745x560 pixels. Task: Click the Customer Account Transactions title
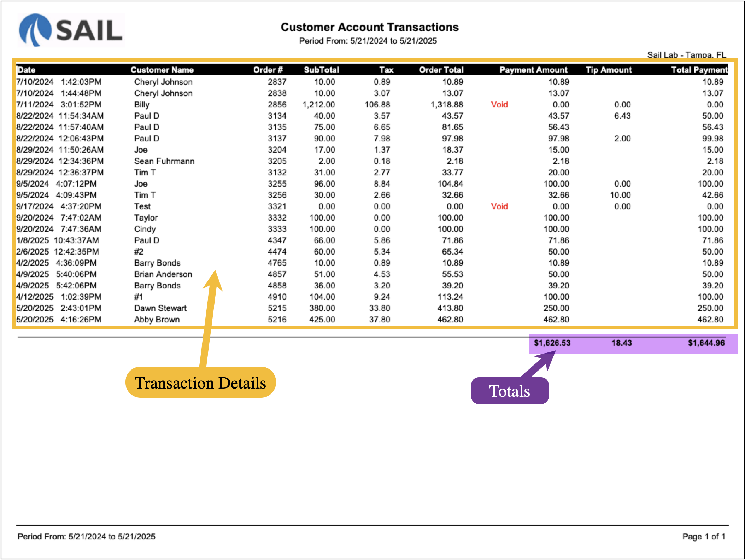(369, 27)
